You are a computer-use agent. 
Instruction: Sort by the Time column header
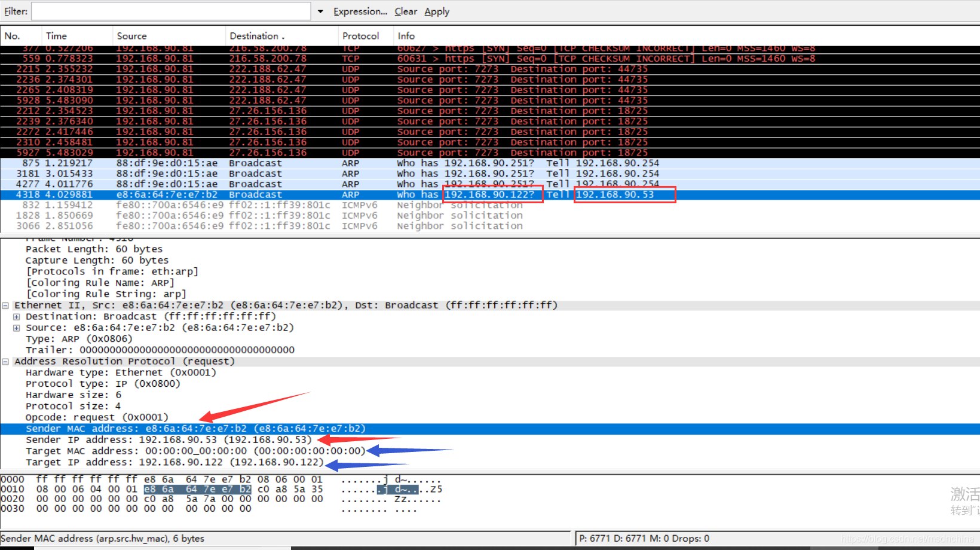coord(77,36)
